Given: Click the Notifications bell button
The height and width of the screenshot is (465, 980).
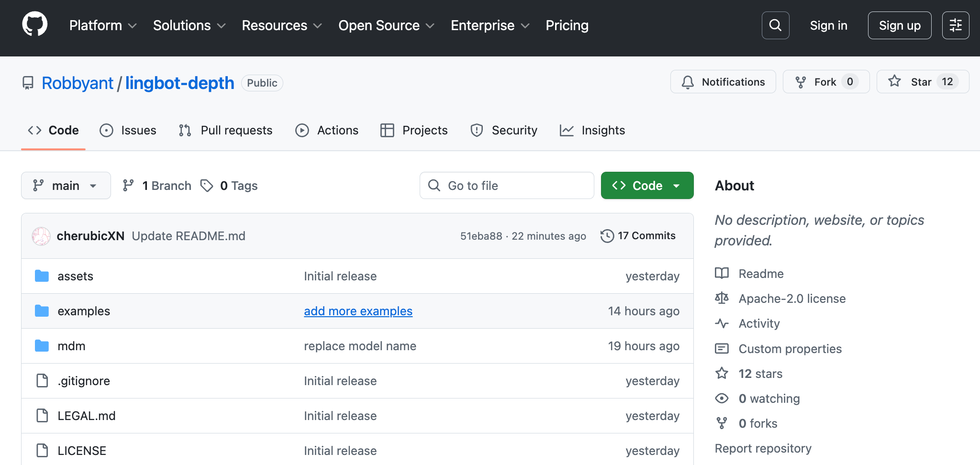Looking at the screenshot, I should [x=723, y=82].
